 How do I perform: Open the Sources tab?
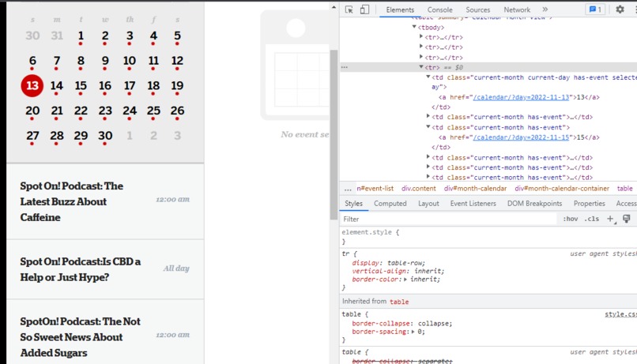(x=477, y=9)
